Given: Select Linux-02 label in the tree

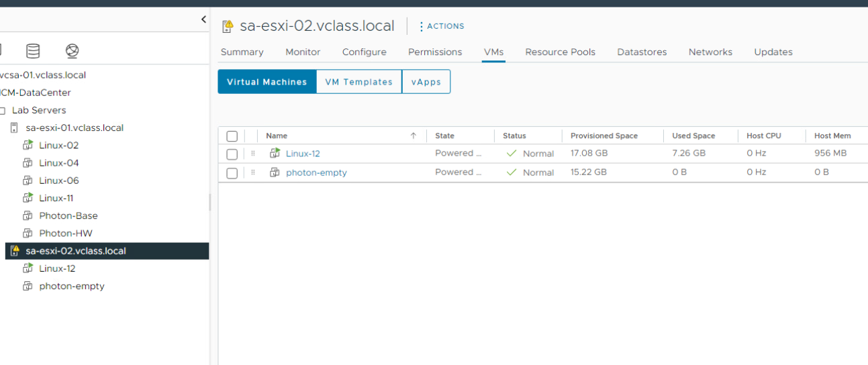Looking at the screenshot, I should pos(59,145).
